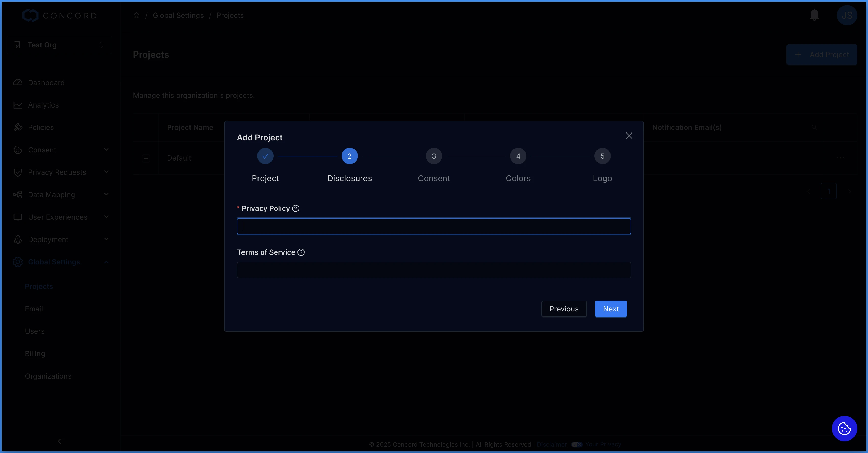Click the Privacy Policy help icon
Image resolution: width=868 pixels, height=453 pixels.
click(x=295, y=209)
